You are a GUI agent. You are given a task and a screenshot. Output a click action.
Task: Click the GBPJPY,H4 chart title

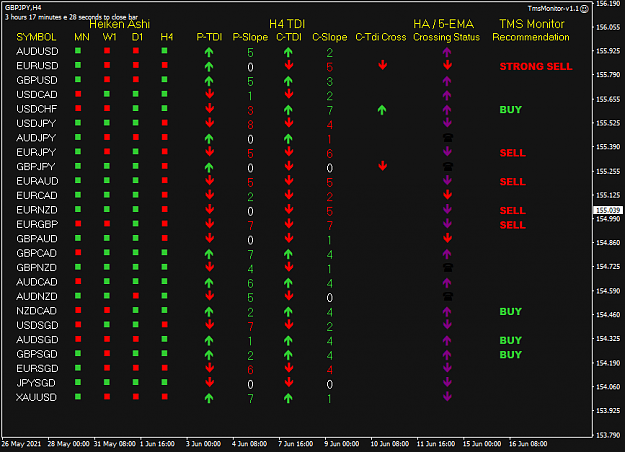click(x=23, y=8)
